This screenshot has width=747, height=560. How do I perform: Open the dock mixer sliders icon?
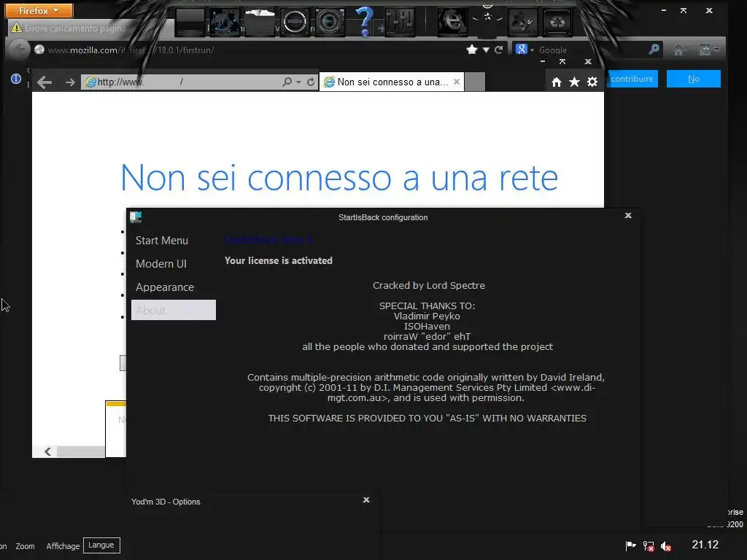click(x=400, y=22)
